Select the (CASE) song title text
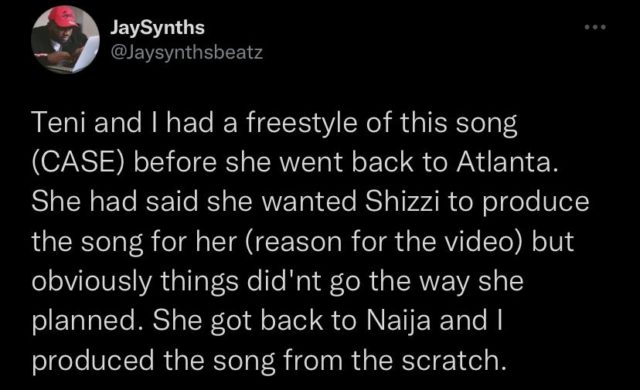Viewport: 640px width, 390px height. pyautogui.click(x=78, y=163)
